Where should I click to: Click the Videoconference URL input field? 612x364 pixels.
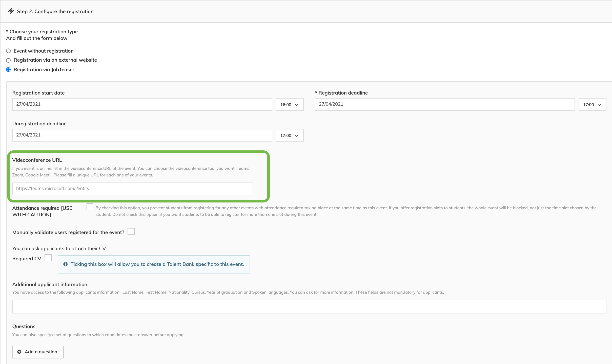coord(132,189)
